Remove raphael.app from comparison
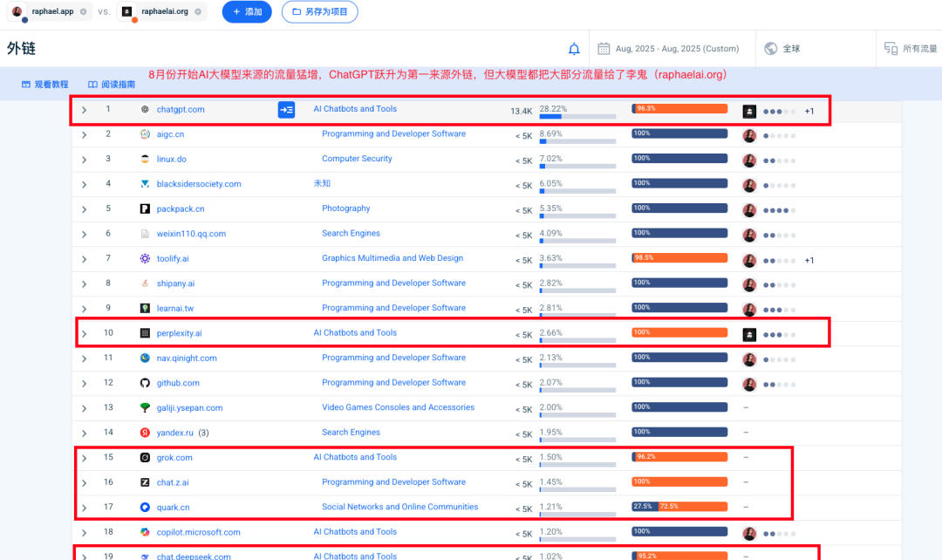The image size is (942, 560). tap(84, 11)
